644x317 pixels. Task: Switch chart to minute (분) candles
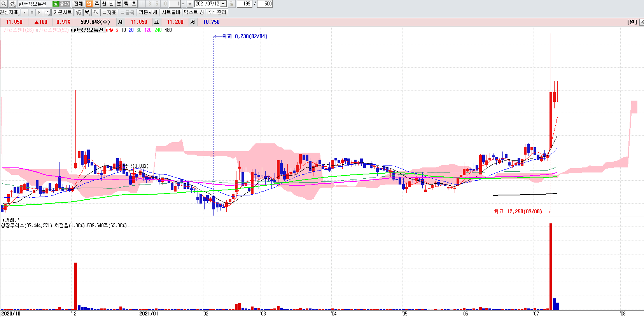pyautogui.click(x=119, y=4)
